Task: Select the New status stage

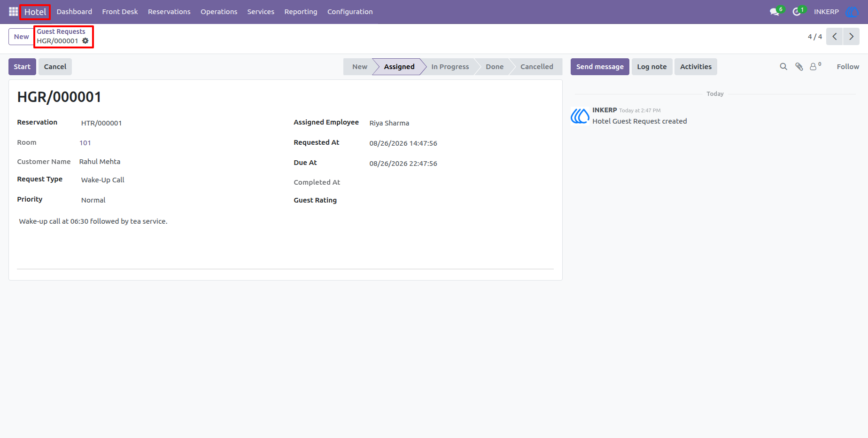Action: pyautogui.click(x=359, y=67)
